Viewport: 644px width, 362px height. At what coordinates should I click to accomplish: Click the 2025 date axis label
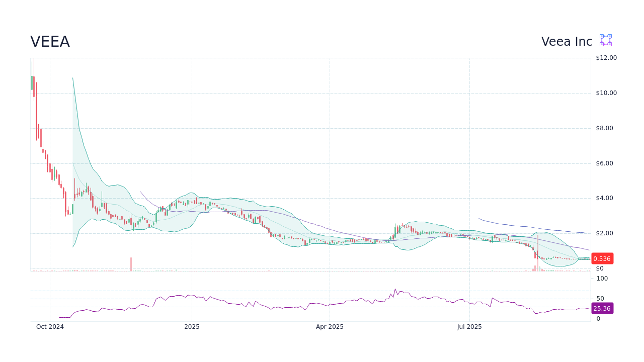192,327
